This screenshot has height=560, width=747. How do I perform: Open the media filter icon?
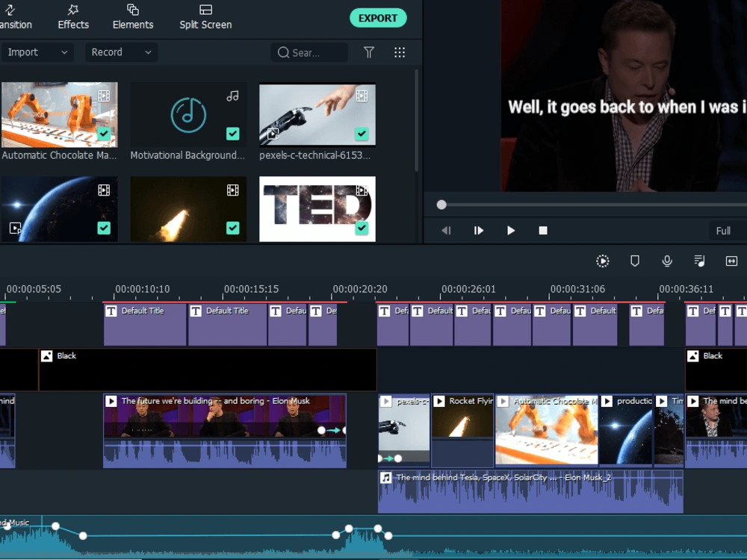369,52
